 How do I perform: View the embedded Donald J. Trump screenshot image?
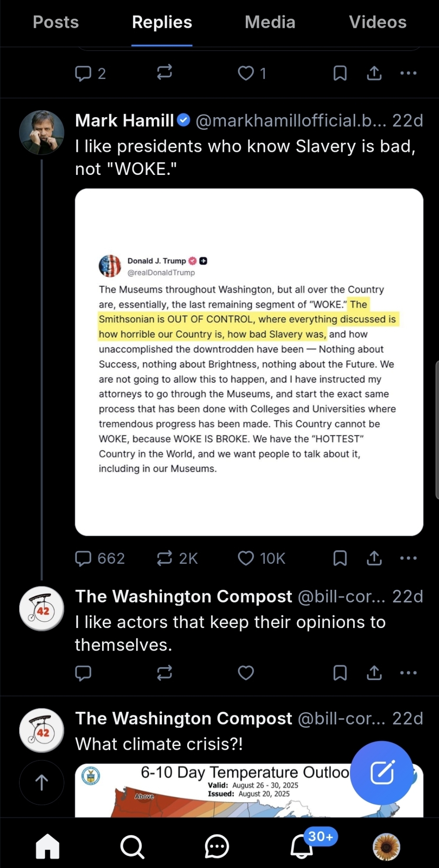click(249, 362)
